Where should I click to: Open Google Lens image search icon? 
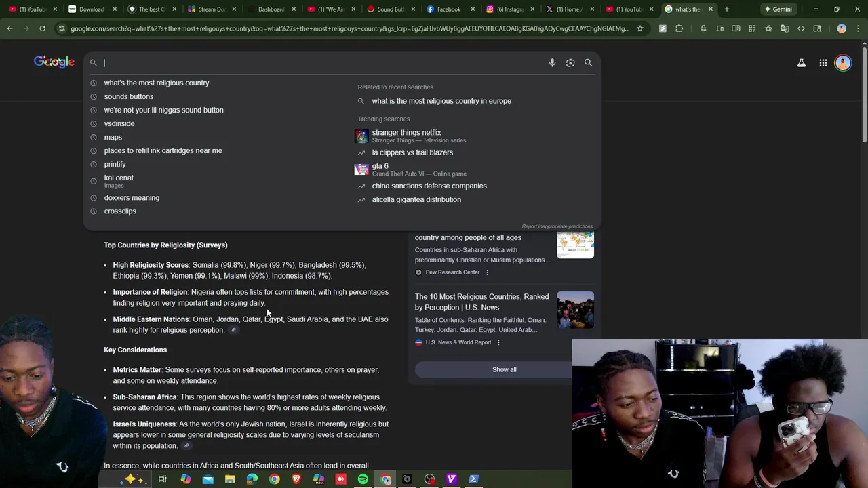pyautogui.click(x=570, y=62)
